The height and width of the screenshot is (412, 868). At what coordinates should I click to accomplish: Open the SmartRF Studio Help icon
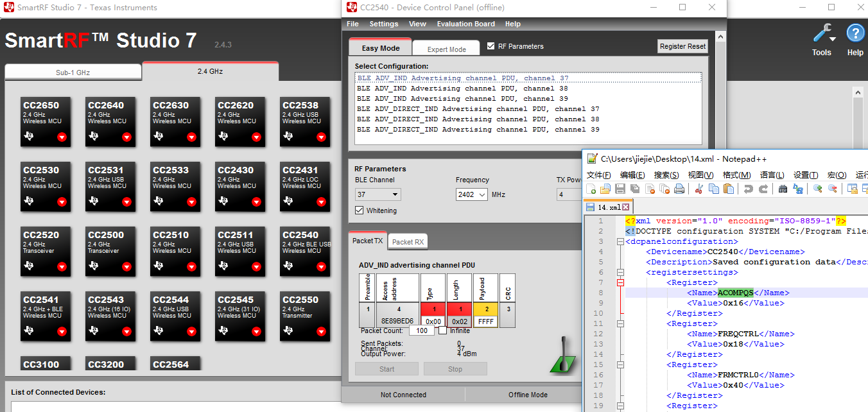pyautogui.click(x=855, y=33)
